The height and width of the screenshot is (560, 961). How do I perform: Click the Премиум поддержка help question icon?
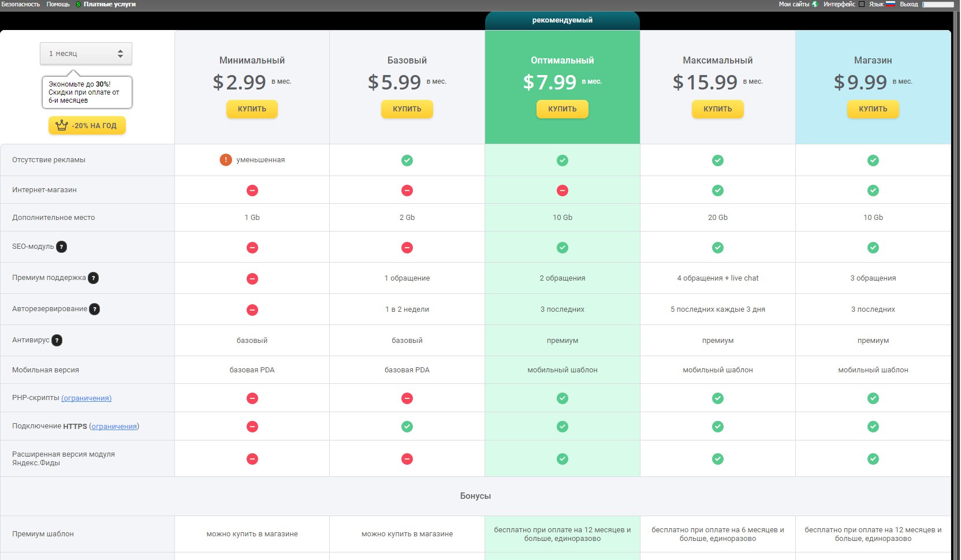coord(93,278)
